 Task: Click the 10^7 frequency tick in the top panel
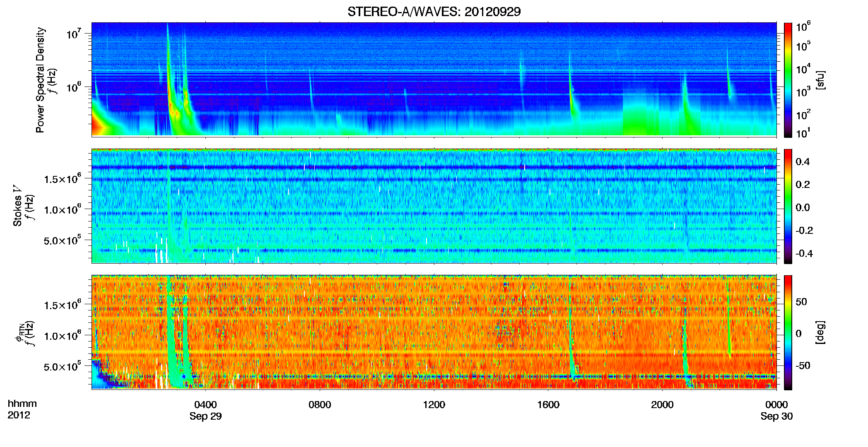[x=73, y=34]
